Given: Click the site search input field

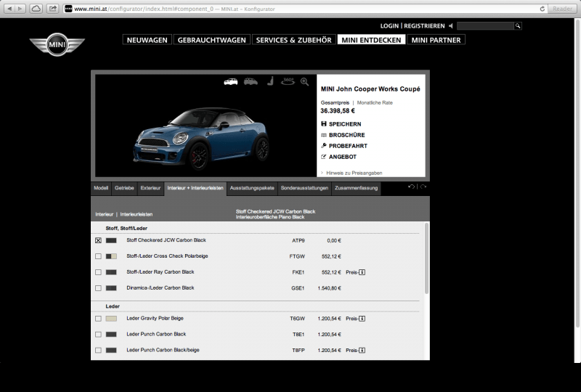Looking at the screenshot, I should [485, 26].
